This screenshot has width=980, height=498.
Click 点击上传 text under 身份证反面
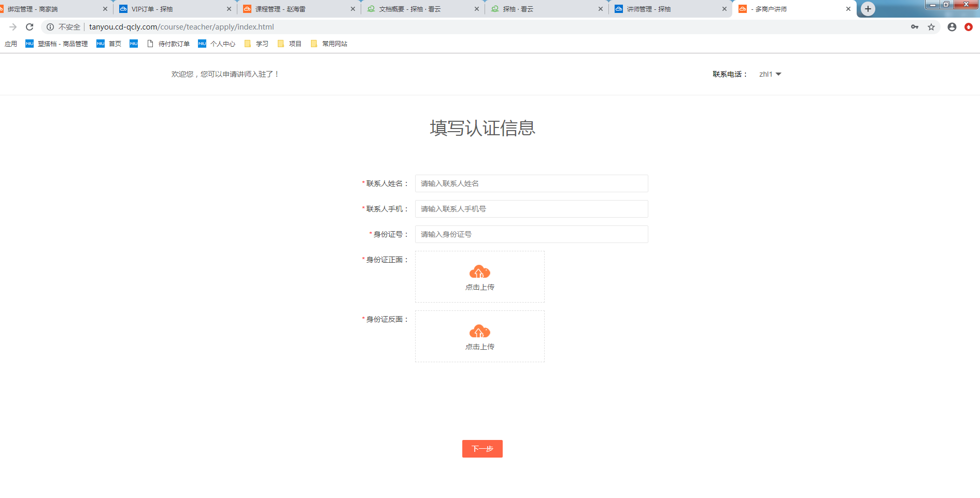(479, 347)
